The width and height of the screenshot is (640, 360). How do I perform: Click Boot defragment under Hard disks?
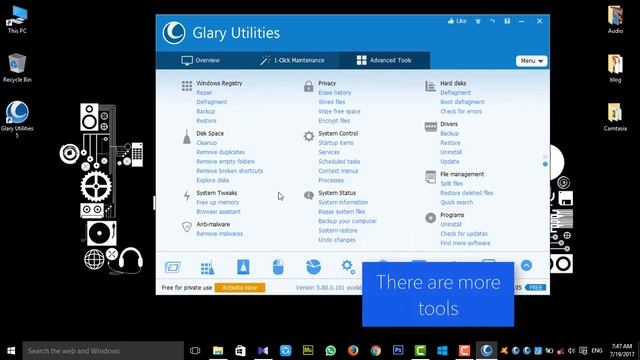click(x=462, y=102)
